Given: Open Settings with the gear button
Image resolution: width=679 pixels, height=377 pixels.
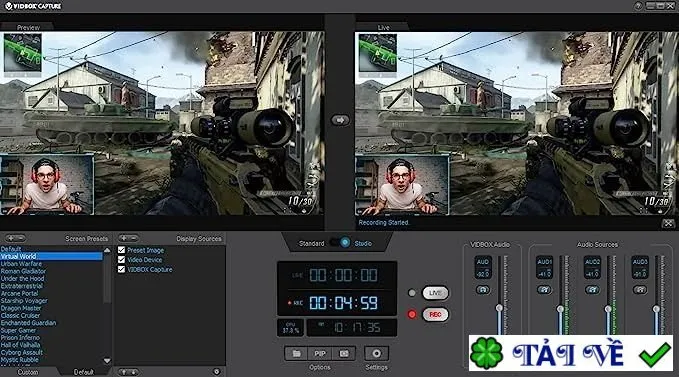Looking at the screenshot, I should pyautogui.click(x=376, y=354).
